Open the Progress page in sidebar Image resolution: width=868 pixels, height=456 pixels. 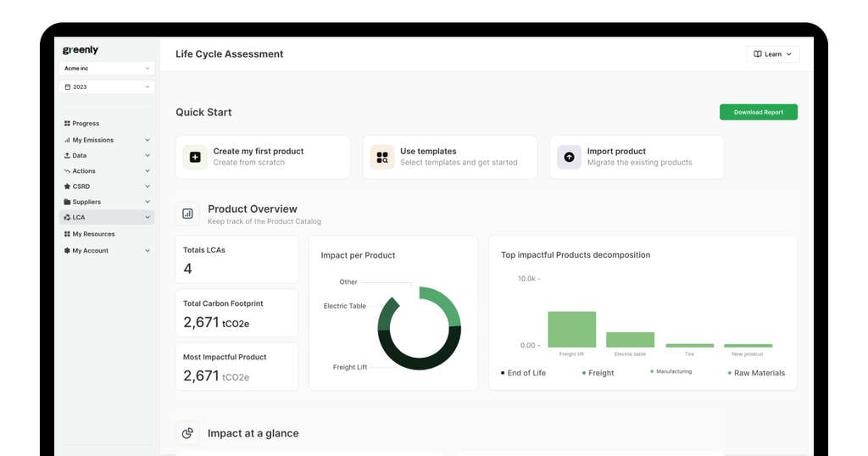pos(86,124)
